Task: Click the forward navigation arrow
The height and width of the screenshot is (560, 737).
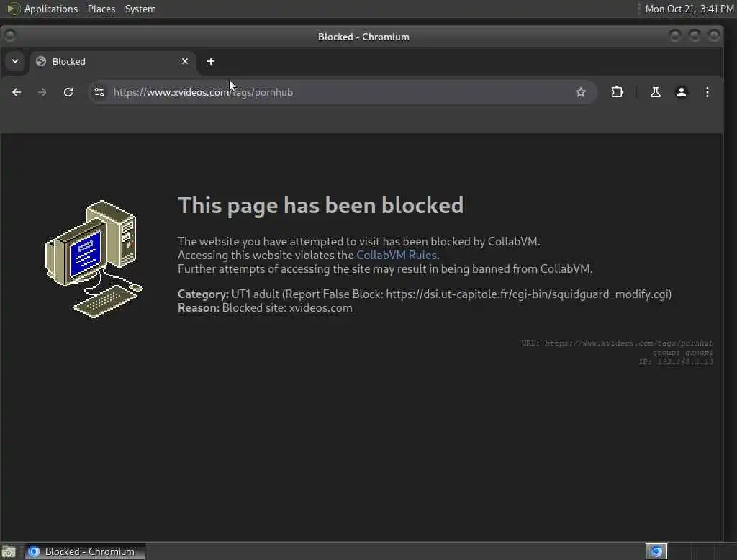Action: tap(42, 92)
